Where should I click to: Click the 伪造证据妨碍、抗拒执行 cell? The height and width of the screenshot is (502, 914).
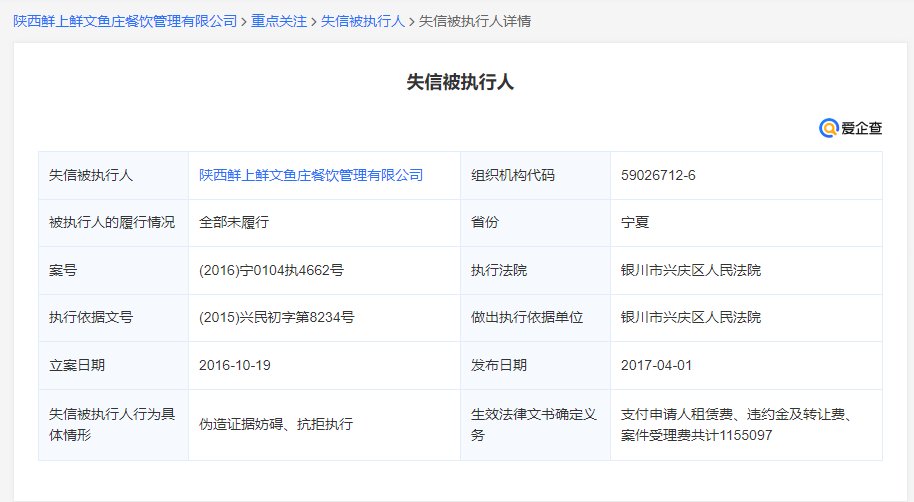pyautogui.click(x=276, y=424)
